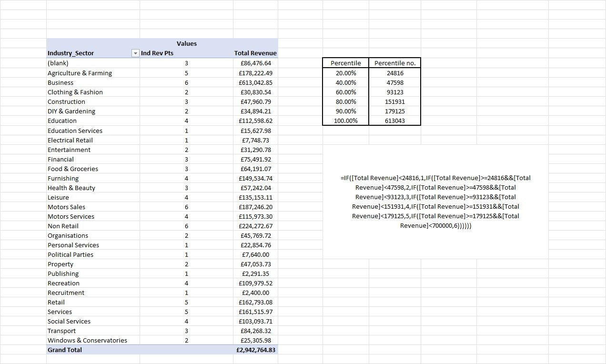The image size is (606, 364).
Task: Click the 60.00% percentile cell
Action: click(346, 92)
